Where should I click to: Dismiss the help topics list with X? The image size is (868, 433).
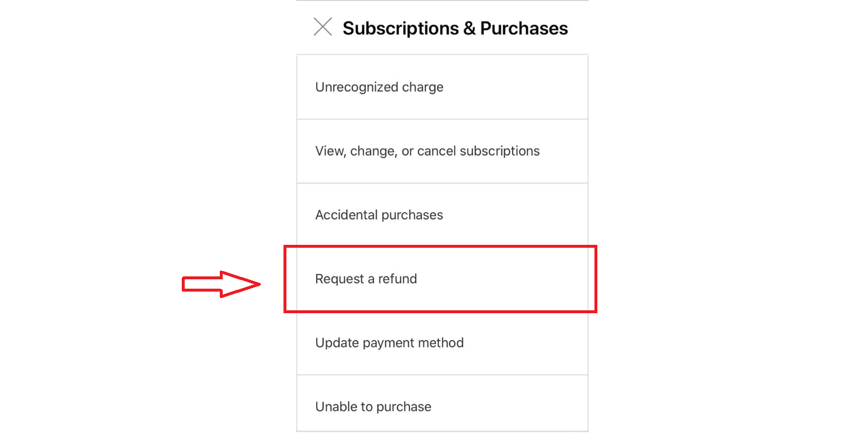[323, 27]
